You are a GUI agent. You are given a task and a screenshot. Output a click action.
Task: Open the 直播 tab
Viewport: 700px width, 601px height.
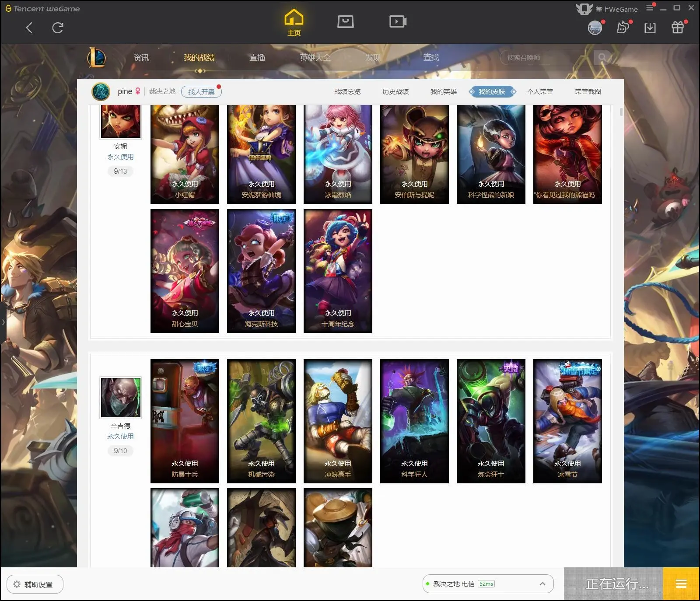coord(257,57)
